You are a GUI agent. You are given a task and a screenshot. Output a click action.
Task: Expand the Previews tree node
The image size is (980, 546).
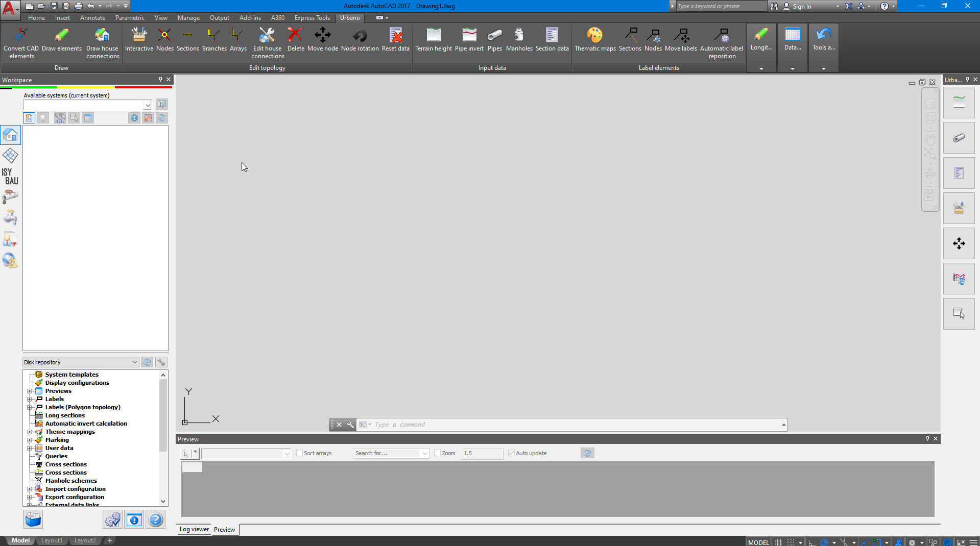[30, 391]
